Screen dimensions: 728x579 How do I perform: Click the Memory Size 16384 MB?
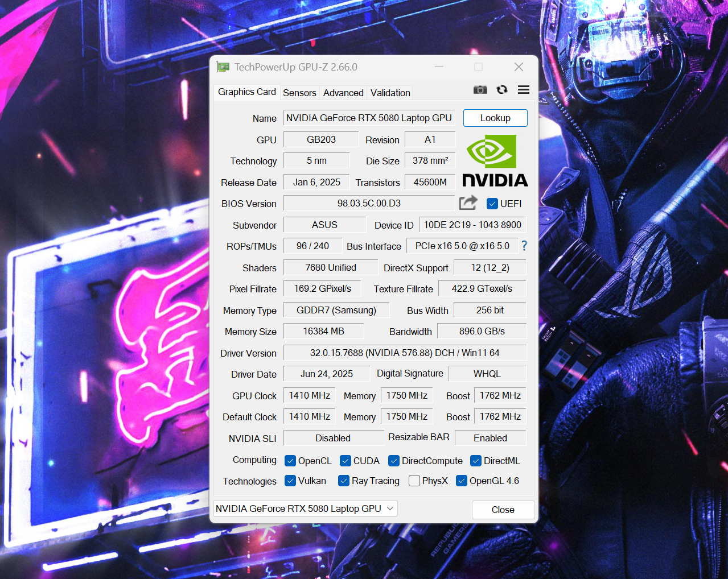click(x=323, y=331)
